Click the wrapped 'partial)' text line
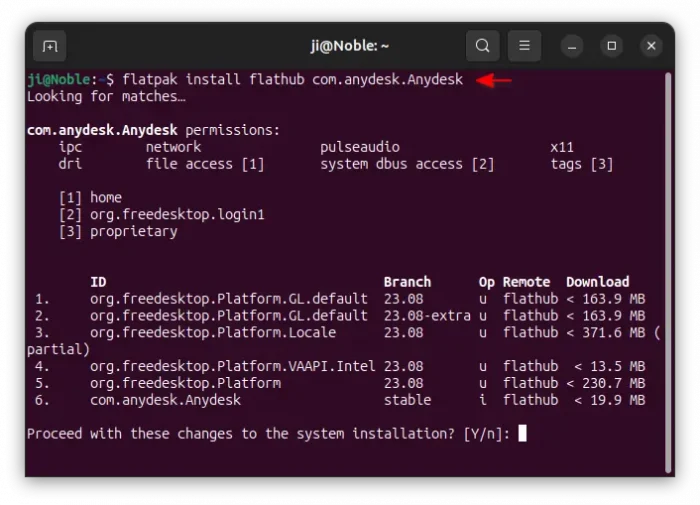The height and width of the screenshot is (505, 700). (x=58, y=350)
